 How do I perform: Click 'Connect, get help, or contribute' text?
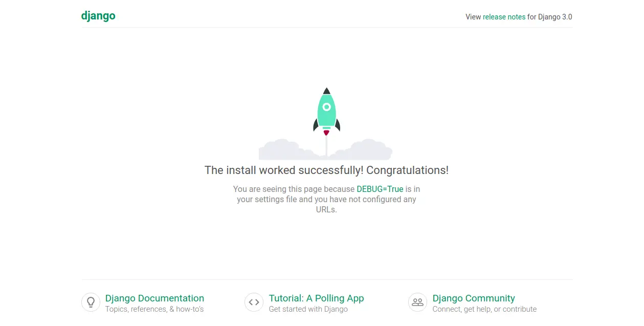click(x=484, y=309)
